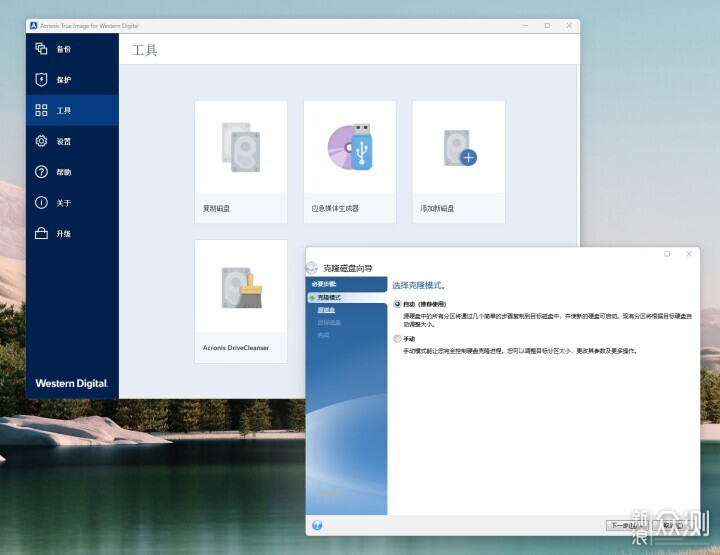
Task: Open the 保护 (Protection) shield item
Action: coord(72,80)
